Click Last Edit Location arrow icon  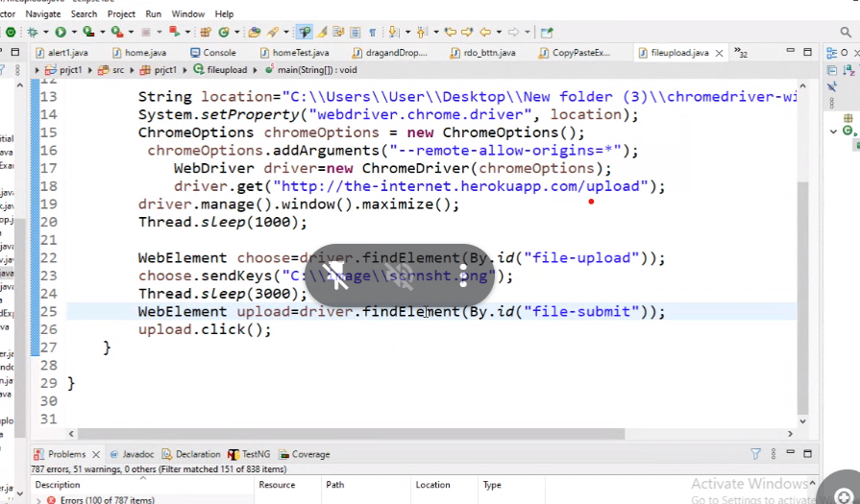[x=451, y=33]
